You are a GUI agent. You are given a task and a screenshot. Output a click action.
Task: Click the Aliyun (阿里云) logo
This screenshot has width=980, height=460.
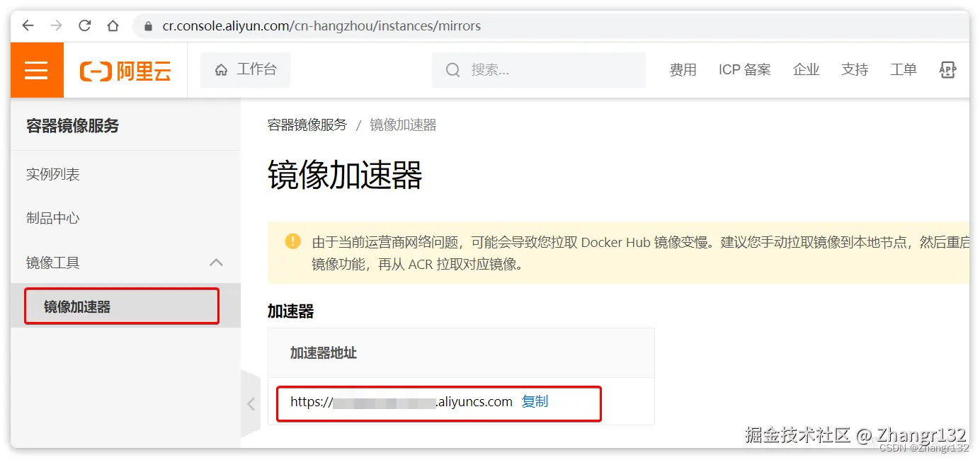(125, 69)
